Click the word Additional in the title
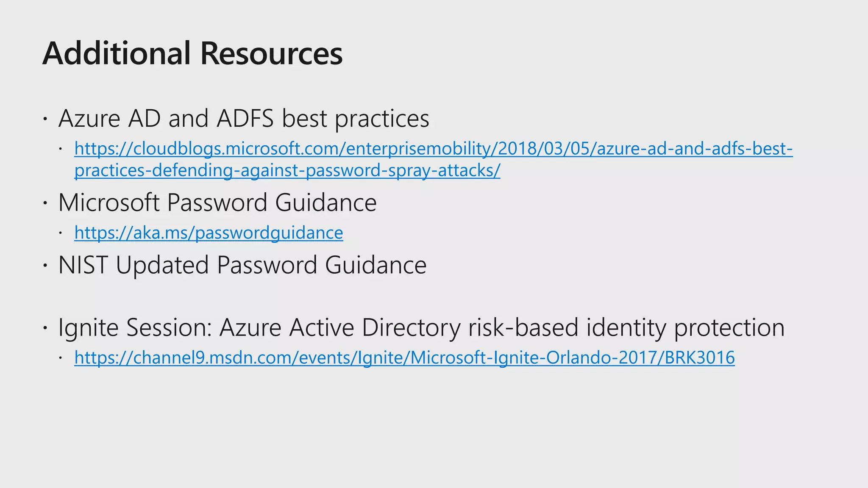The image size is (868, 488). [117, 54]
